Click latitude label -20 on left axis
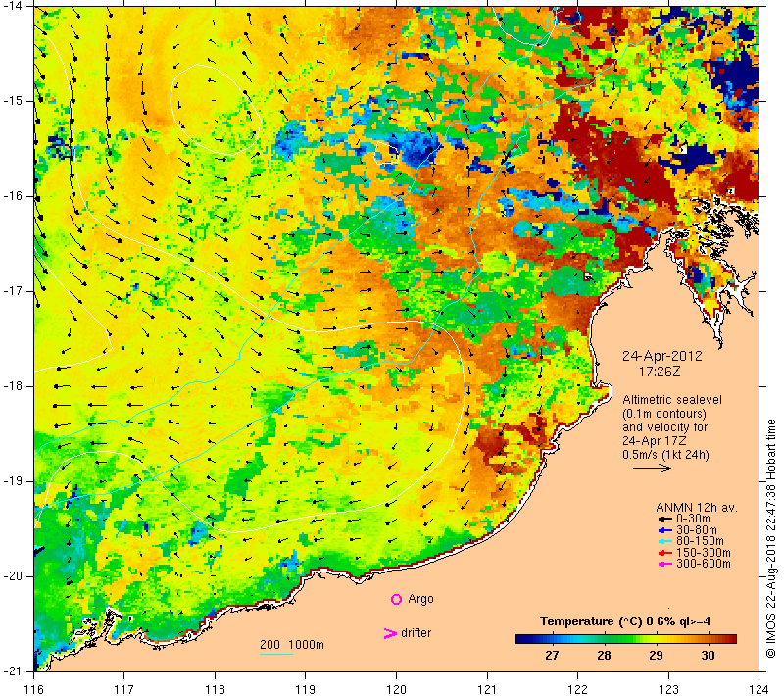This screenshot has height=696, width=784. pyautogui.click(x=13, y=576)
